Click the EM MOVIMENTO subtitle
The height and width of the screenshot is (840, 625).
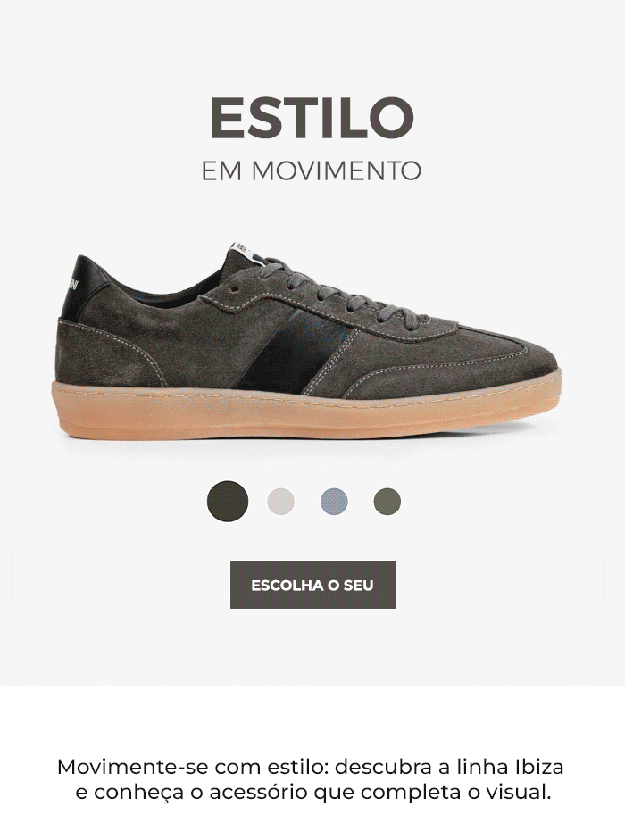[x=312, y=170]
